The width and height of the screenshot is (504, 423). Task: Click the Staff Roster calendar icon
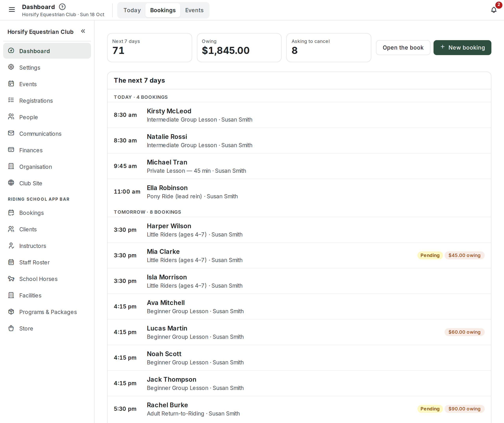tap(11, 262)
